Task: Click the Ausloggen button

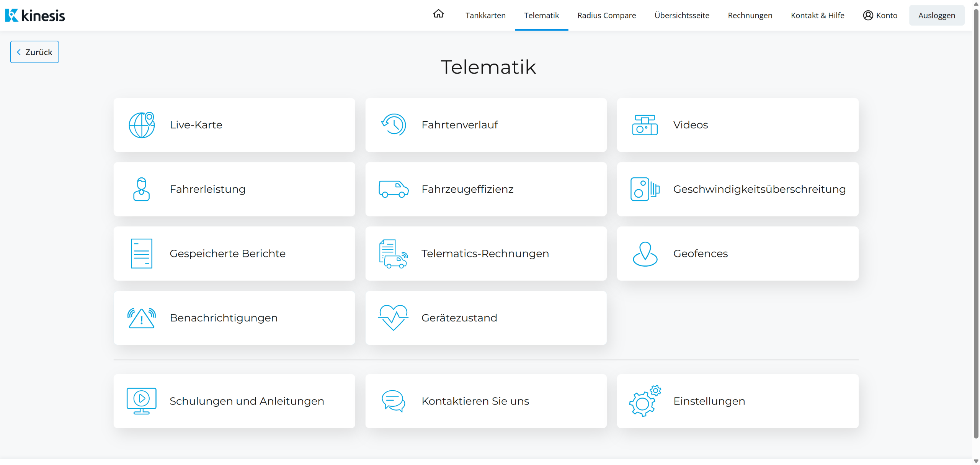Action: point(936,15)
